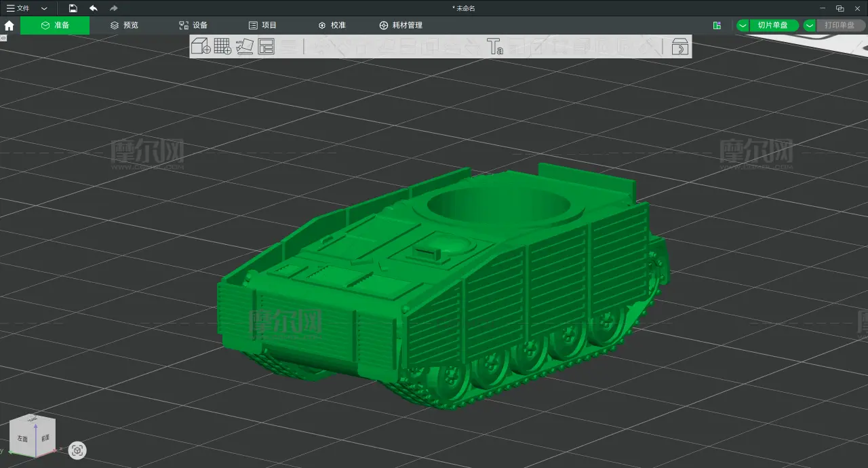This screenshot has width=868, height=468.
Task: Click the small collapse icon under home
Action: pyautogui.click(x=3, y=39)
